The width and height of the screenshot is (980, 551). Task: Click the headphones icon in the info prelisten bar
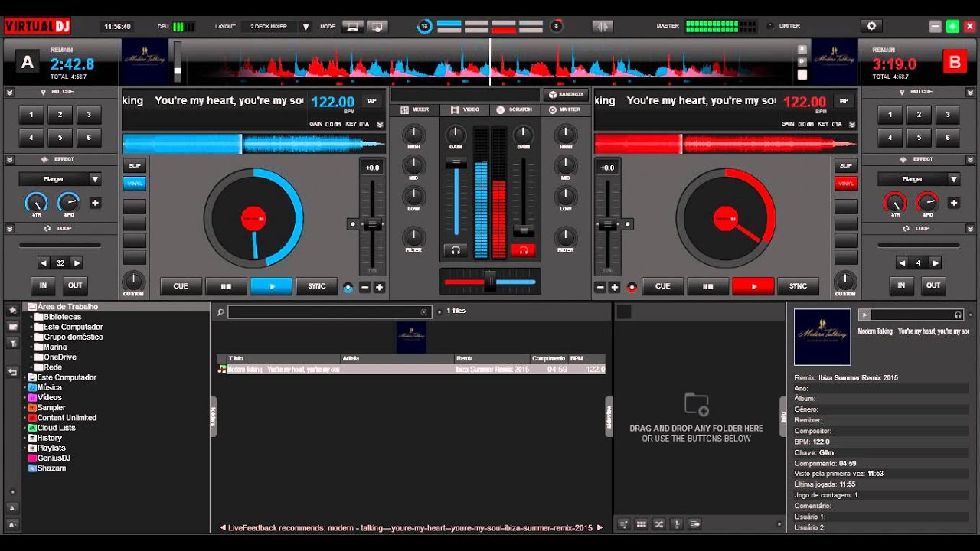point(958,315)
